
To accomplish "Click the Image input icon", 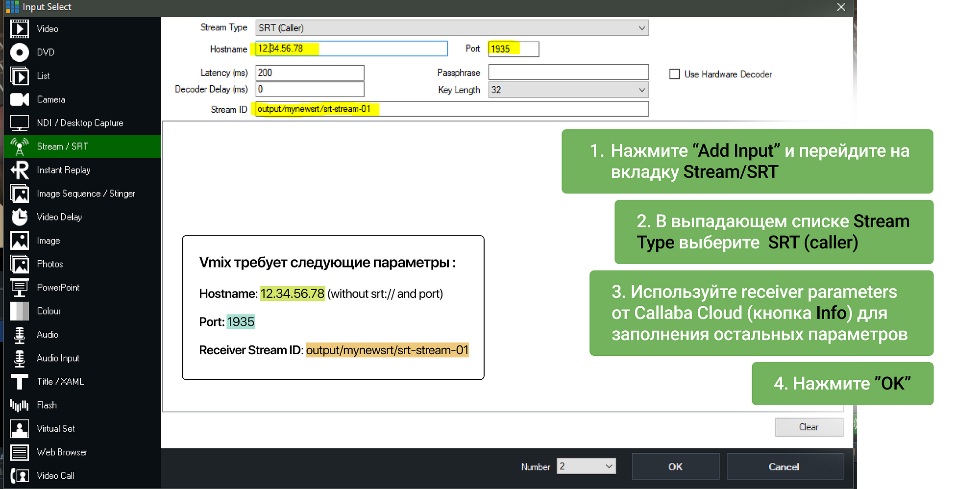I will click(x=20, y=241).
